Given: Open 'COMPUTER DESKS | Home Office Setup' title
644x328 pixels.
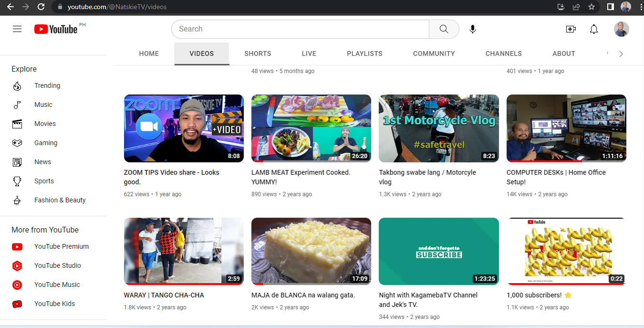Looking at the screenshot, I should point(556,177).
